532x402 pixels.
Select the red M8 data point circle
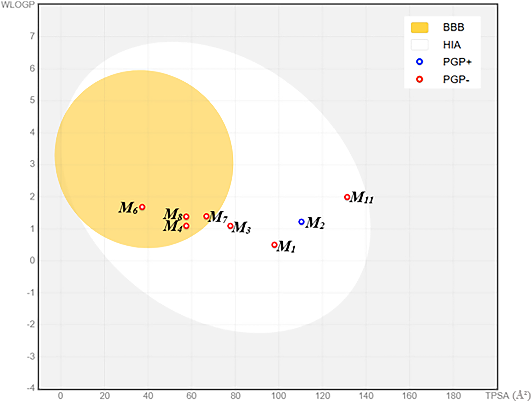coord(186,216)
